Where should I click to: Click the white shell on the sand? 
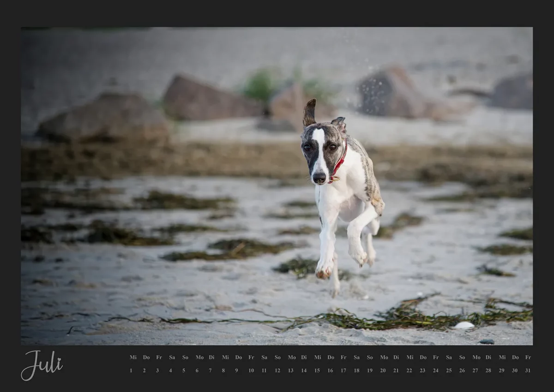(464, 326)
